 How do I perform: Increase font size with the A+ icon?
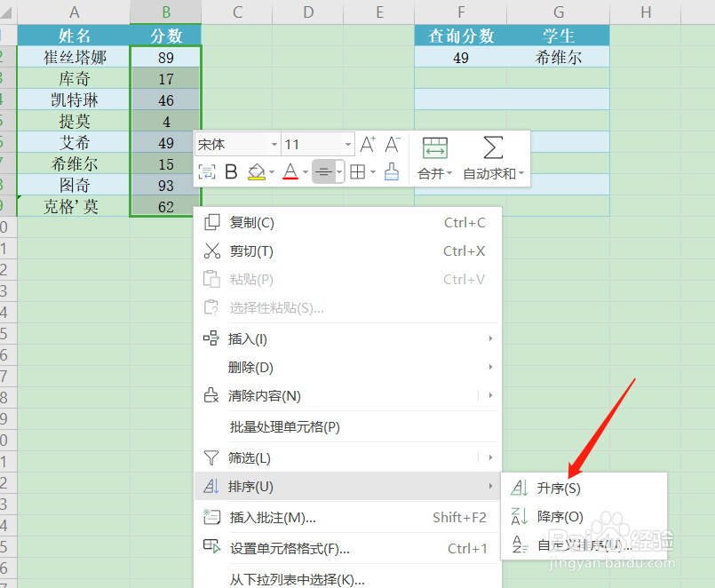(368, 145)
